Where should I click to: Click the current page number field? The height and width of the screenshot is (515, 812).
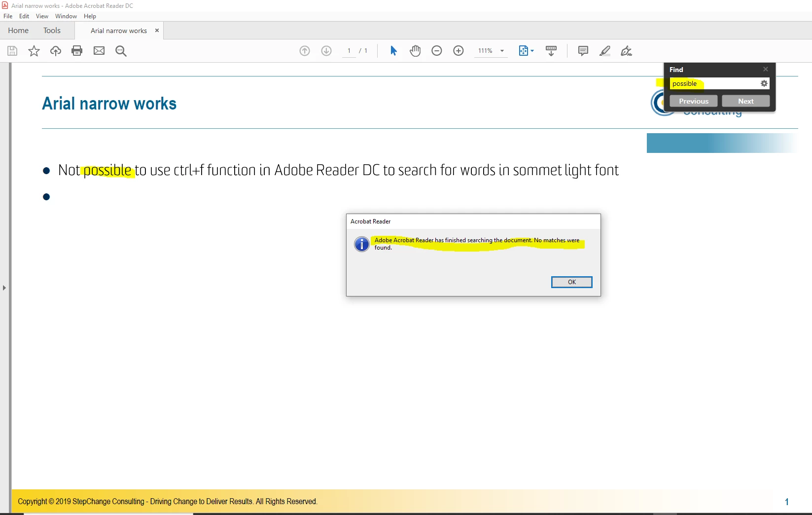point(349,51)
